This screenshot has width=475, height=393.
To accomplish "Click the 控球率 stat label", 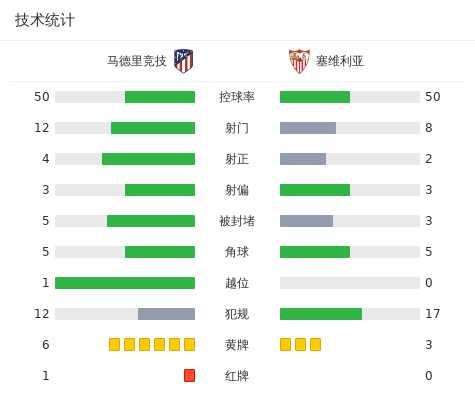I will tap(237, 97).
